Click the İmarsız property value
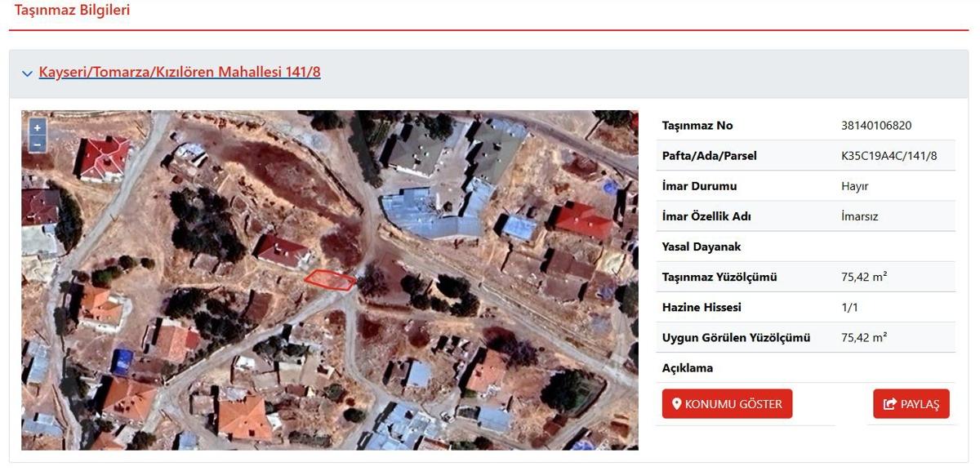This screenshot has width=980, height=471. pos(859,216)
